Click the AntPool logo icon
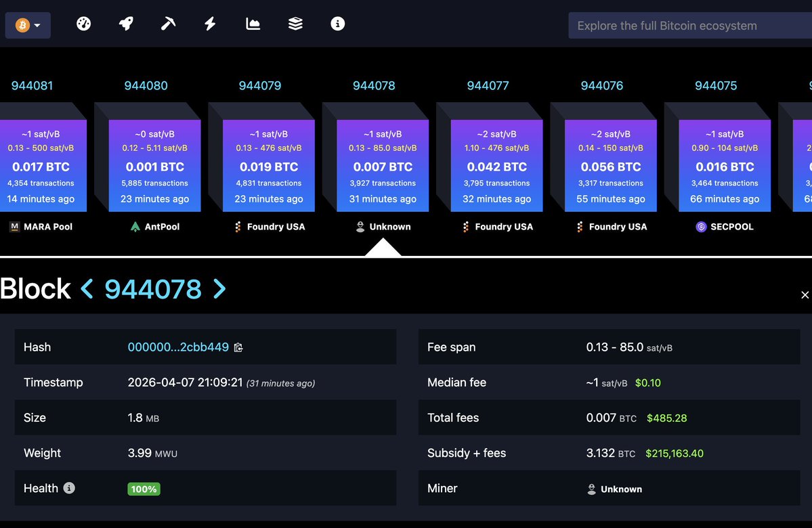 (x=135, y=227)
